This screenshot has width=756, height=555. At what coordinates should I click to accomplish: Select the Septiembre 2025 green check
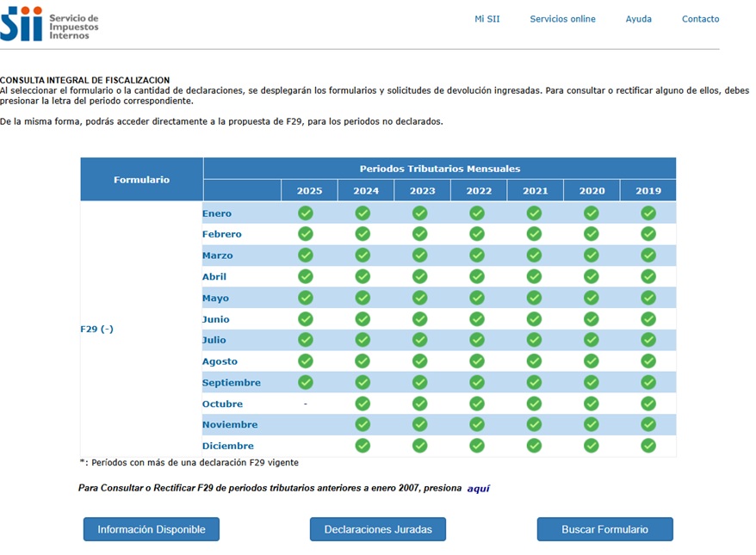pyautogui.click(x=306, y=382)
